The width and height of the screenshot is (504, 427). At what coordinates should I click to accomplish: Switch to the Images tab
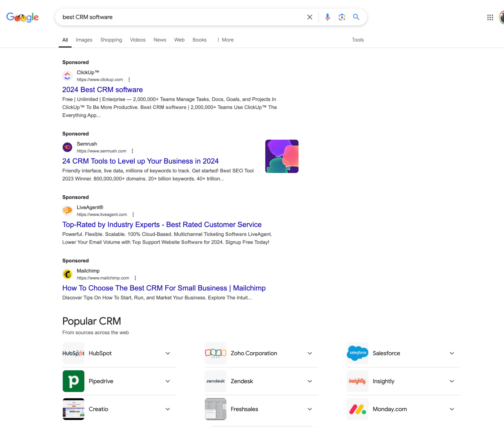click(84, 40)
